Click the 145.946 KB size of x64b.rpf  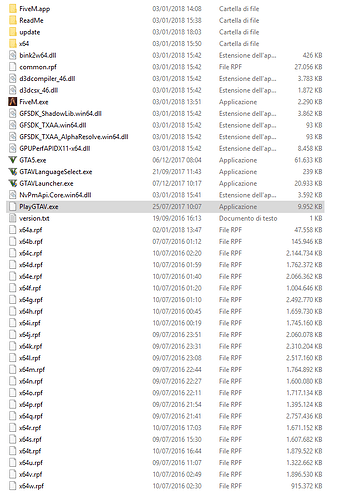click(x=307, y=241)
